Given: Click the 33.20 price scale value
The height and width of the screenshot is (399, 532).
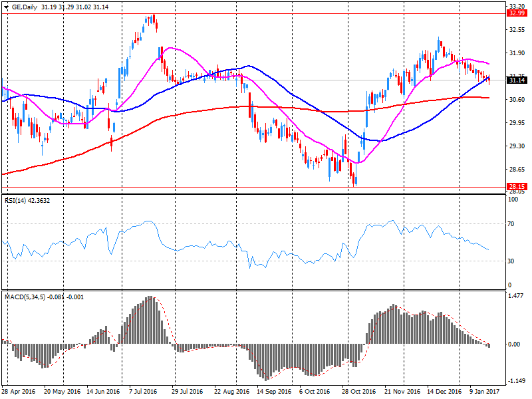Looking at the screenshot, I should pos(517,7).
